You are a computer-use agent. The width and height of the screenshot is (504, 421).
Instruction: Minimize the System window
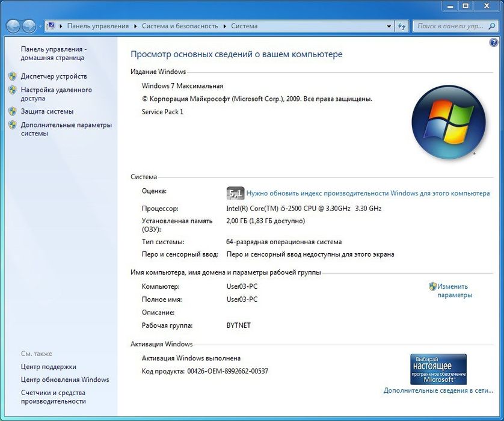[x=450, y=6]
